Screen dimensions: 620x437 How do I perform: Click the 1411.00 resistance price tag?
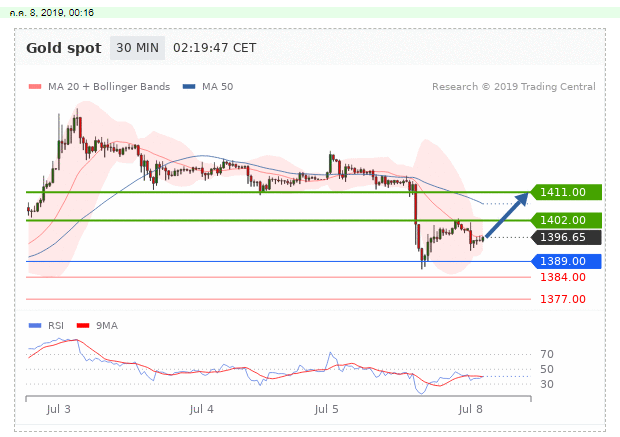coord(566,192)
